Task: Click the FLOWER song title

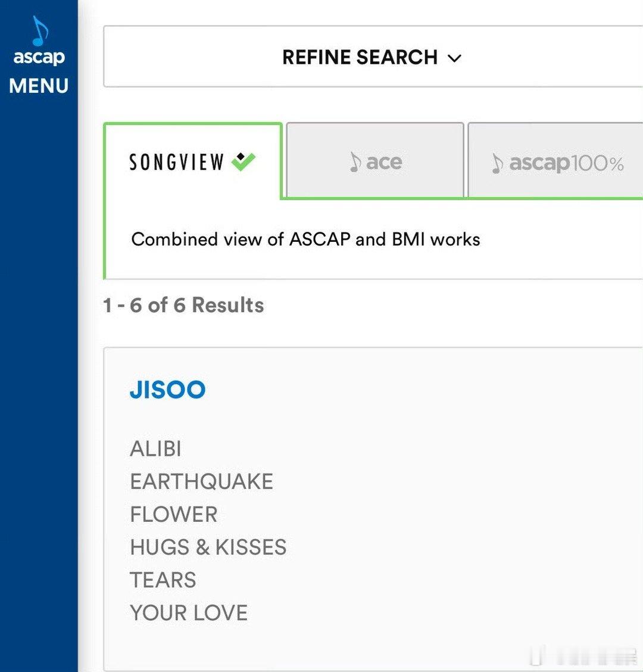Action: (173, 514)
